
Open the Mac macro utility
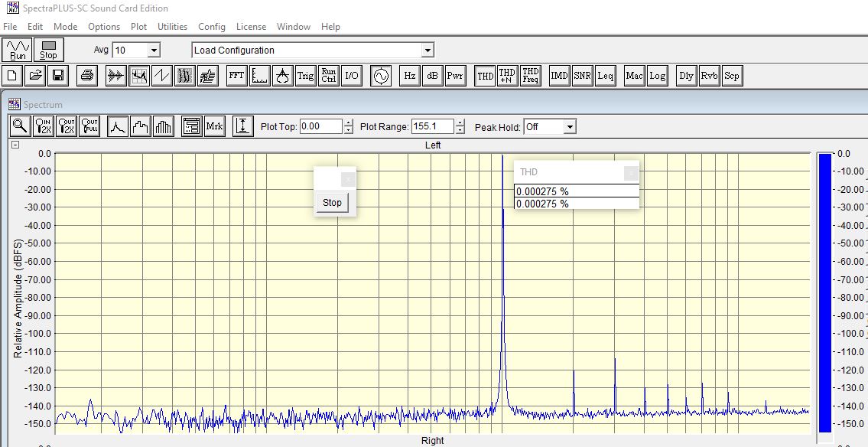click(635, 75)
